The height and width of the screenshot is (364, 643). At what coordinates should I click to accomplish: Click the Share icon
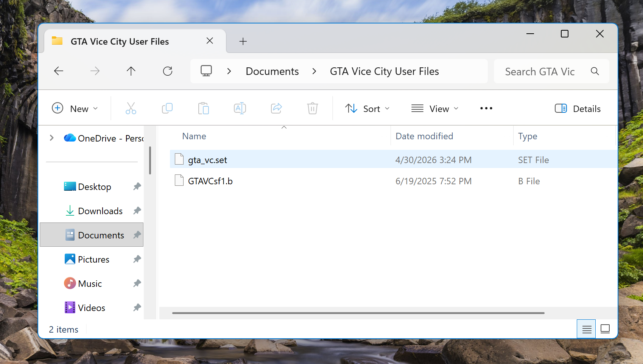tap(276, 109)
